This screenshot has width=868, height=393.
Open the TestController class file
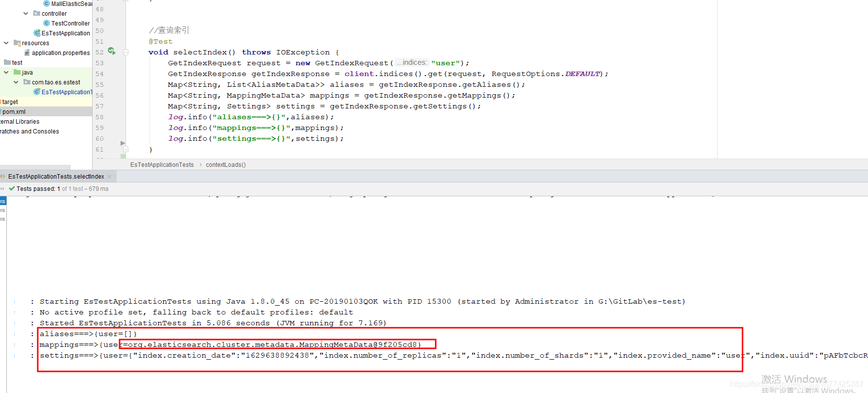pos(71,24)
